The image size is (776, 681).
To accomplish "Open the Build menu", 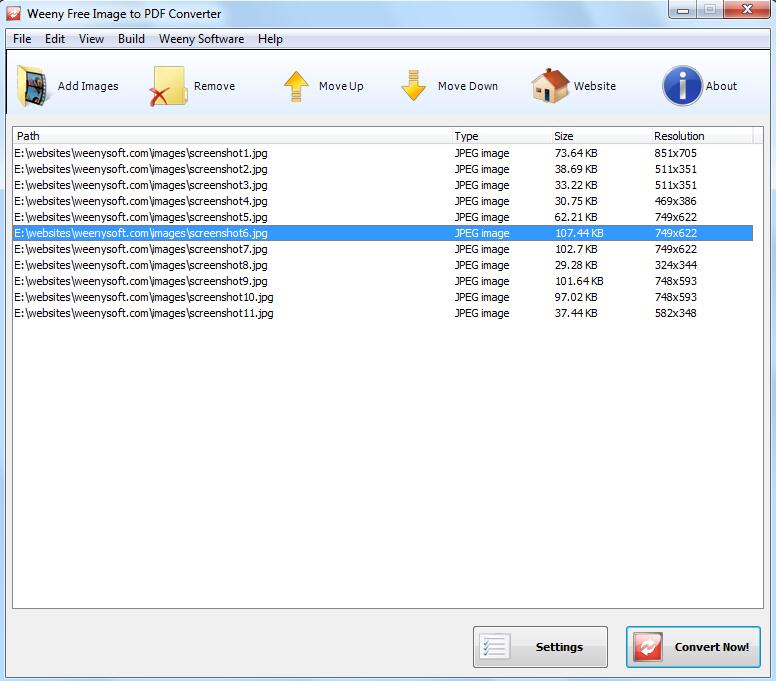I will pyautogui.click(x=131, y=39).
